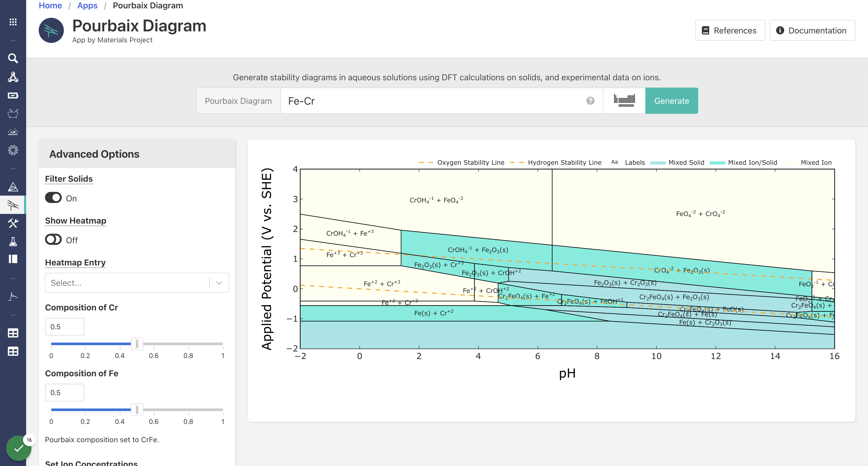Click the green checkmark notification badge
Viewport: 868px width, 466px height.
(x=19, y=448)
